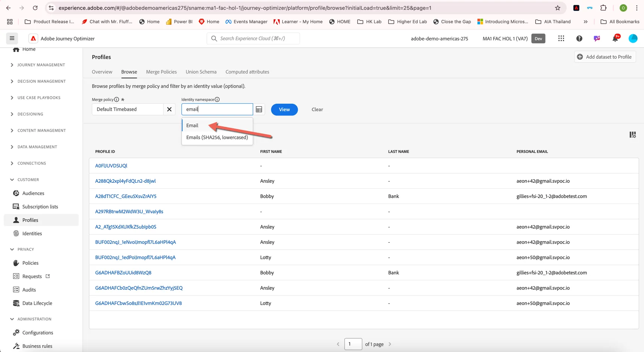Open the identity namespace table picker icon
Image resolution: width=644 pixels, height=352 pixels.
click(x=259, y=109)
